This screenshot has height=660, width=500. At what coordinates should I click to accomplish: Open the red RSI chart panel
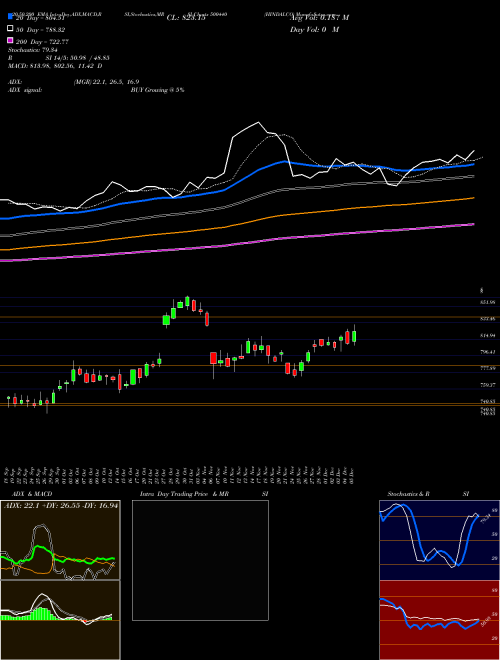439,620
